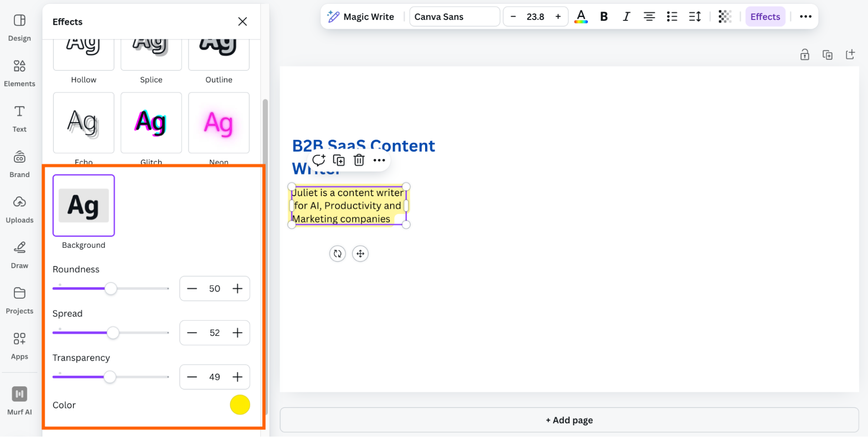Click the Transparency slider handle
Image resolution: width=868 pixels, height=437 pixels.
click(110, 377)
